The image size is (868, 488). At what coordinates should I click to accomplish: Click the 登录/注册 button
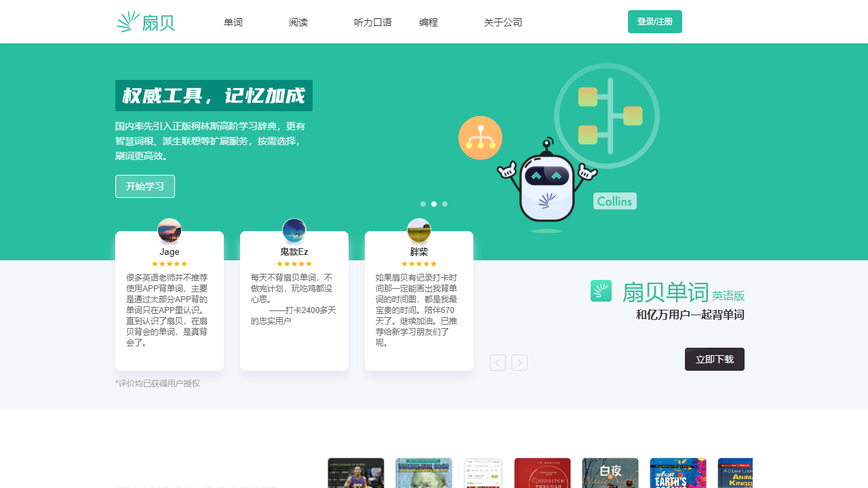[x=654, y=22]
